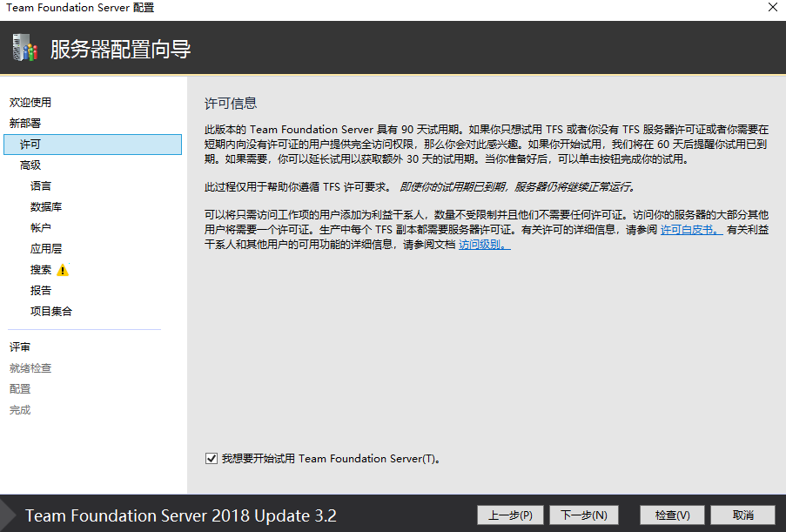
Task: Click the warning icon next to 搜索
Action: 63,270
